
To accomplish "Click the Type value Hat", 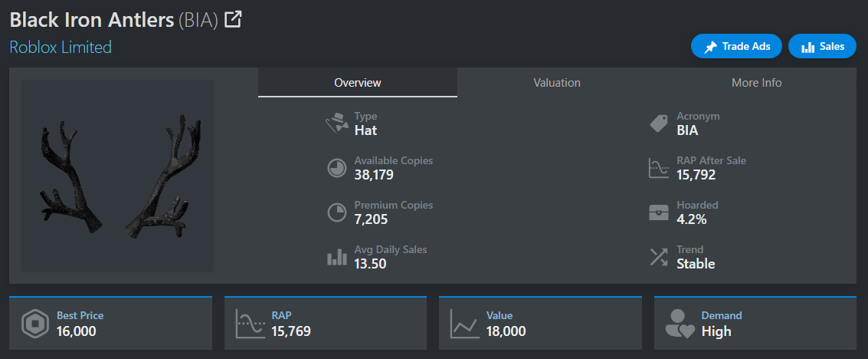I will point(366,130).
